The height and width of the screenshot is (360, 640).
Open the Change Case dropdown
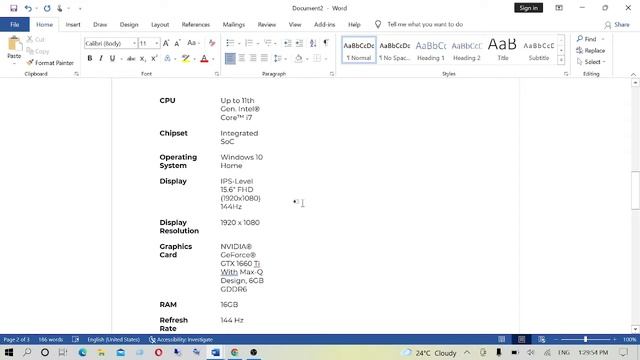coord(193,43)
